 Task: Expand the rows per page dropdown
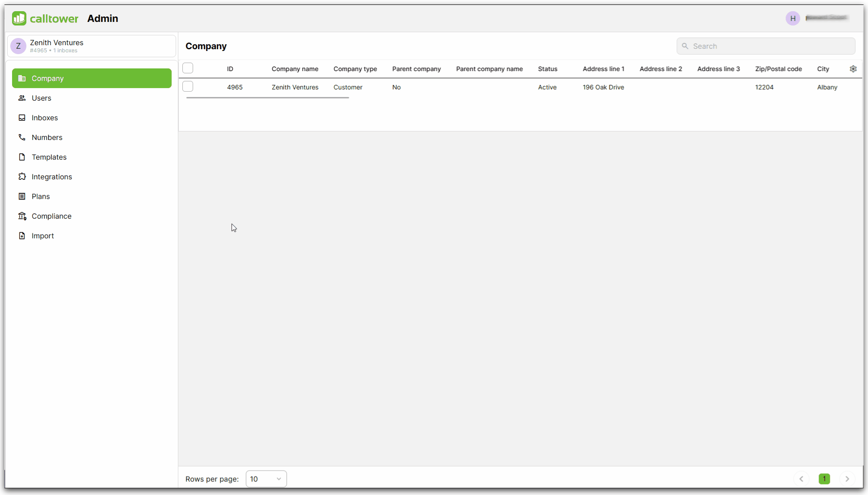tap(265, 478)
